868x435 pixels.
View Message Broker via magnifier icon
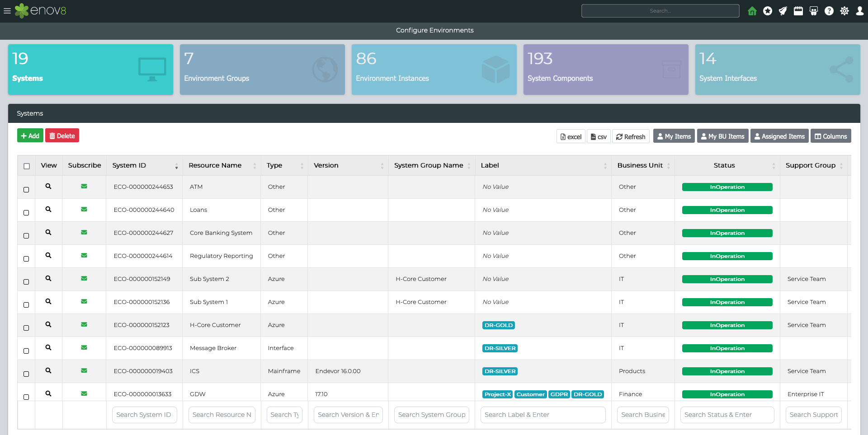(x=48, y=347)
